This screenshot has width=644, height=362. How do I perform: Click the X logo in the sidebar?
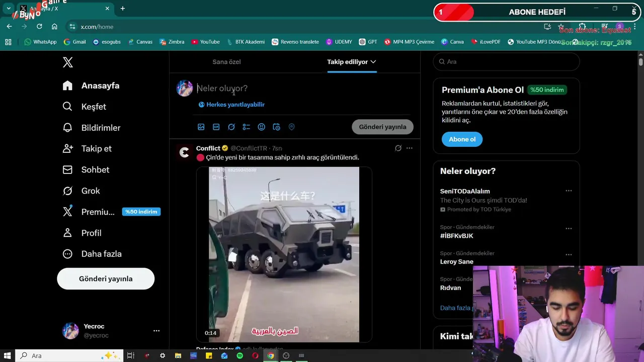pyautogui.click(x=68, y=62)
